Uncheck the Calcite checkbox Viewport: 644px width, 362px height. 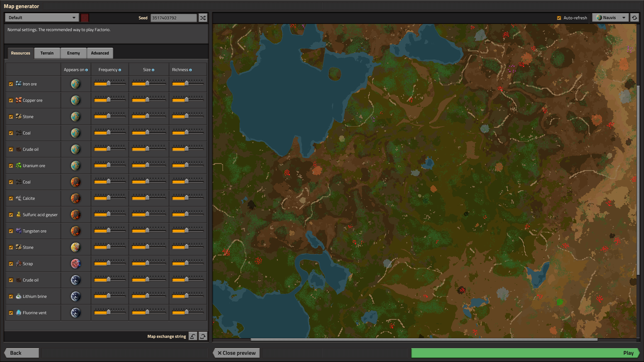[11, 199]
